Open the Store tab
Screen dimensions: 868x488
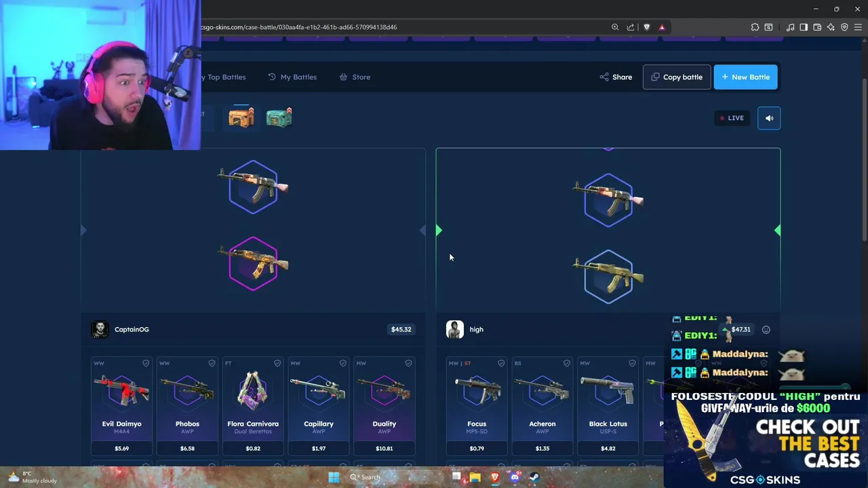pos(355,77)
